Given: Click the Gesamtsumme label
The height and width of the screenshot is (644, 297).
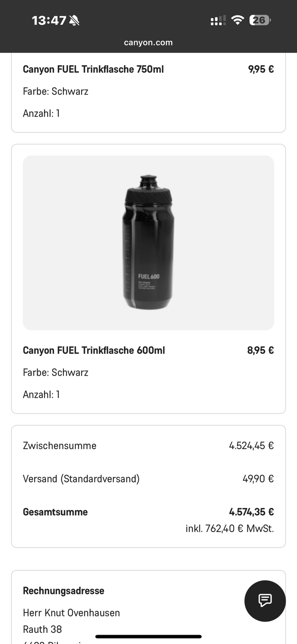Looking at the screenshot, I should tap(55, 512).
